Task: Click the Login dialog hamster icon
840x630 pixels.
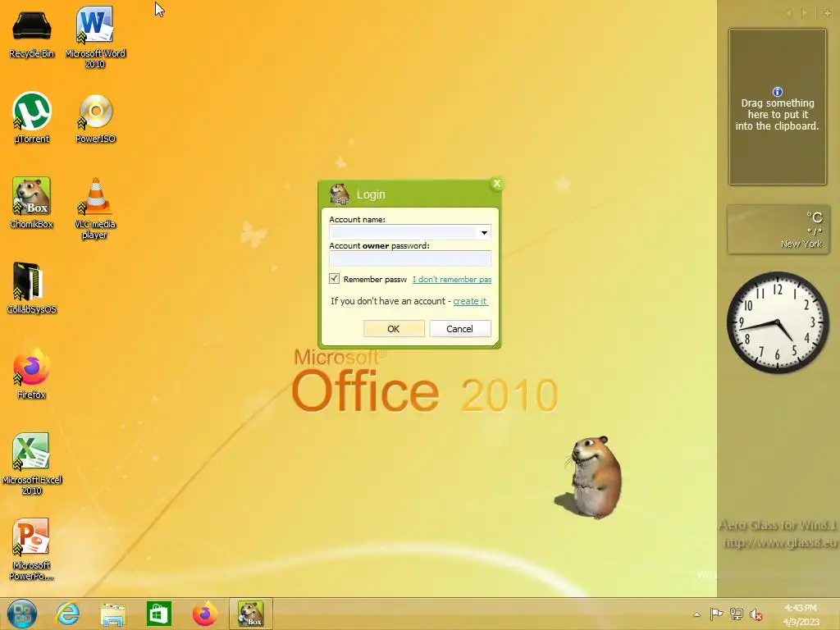Action: 339,194
